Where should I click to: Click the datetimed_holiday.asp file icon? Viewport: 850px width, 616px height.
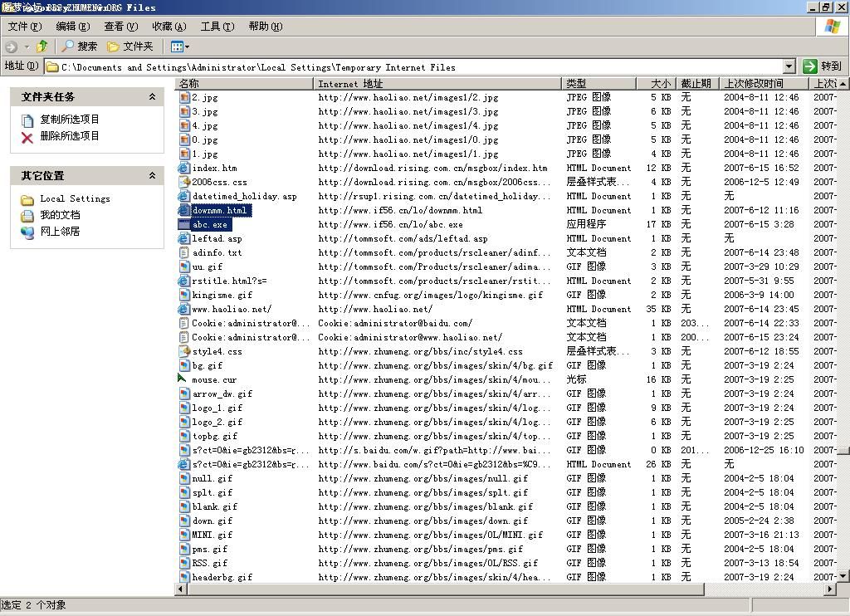tap(184, 196)
